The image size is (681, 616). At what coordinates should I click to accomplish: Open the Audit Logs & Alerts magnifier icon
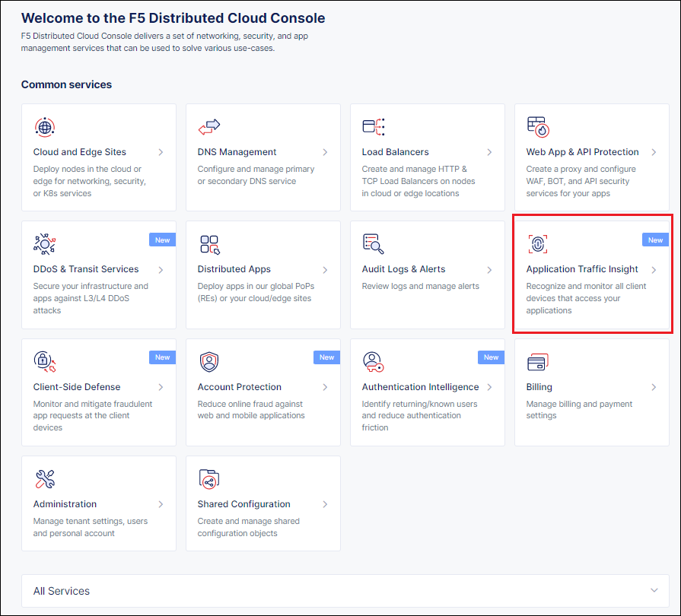(x=373, y=244)
